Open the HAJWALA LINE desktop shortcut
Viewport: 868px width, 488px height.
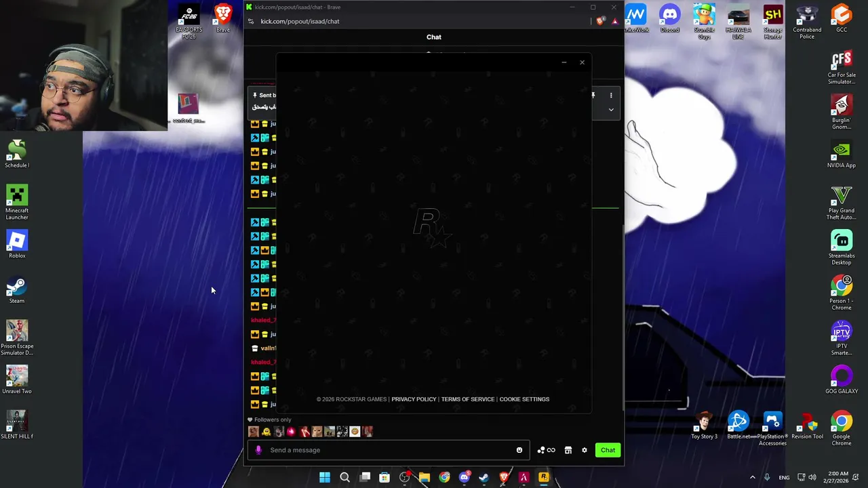click(x=738, y=22)
